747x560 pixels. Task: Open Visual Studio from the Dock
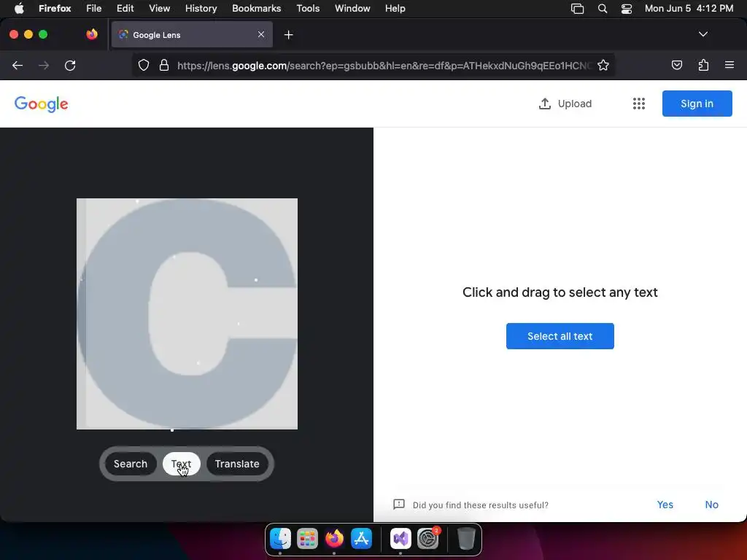[400, 539]
